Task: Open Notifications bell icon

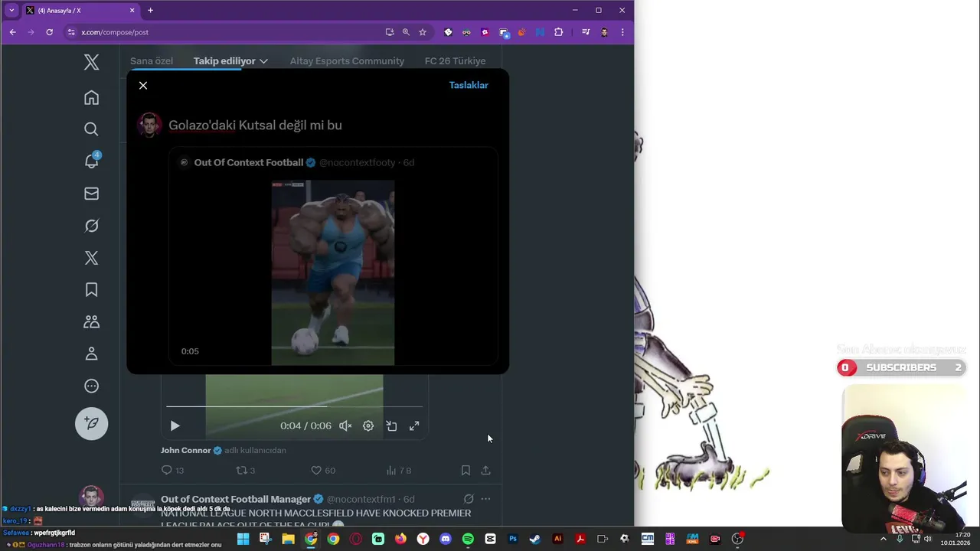Action: coord(91,161)
